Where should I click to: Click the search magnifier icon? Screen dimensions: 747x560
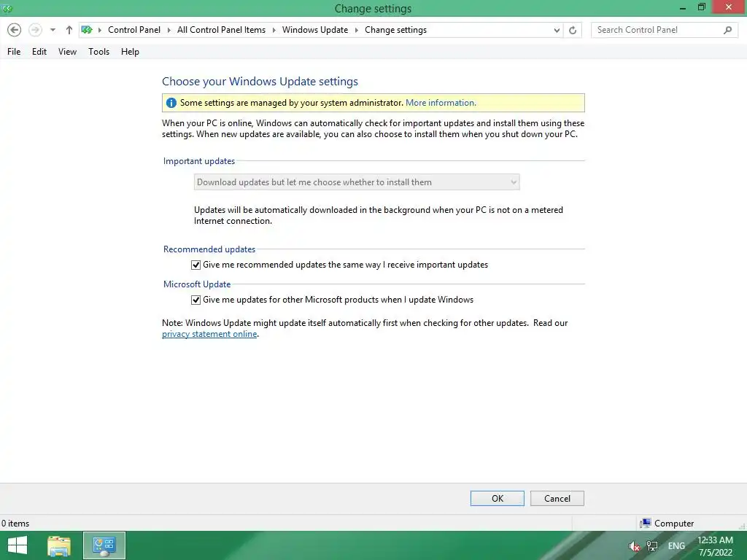(727, 30)
